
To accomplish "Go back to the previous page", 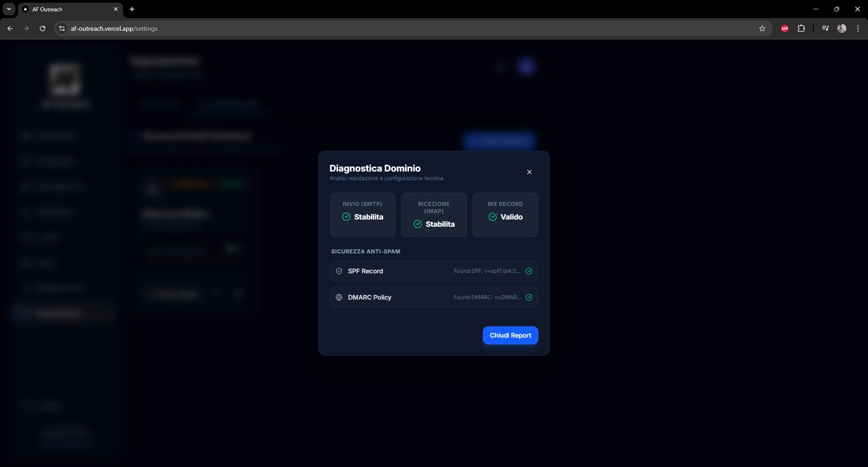I will tap(10, 29).
